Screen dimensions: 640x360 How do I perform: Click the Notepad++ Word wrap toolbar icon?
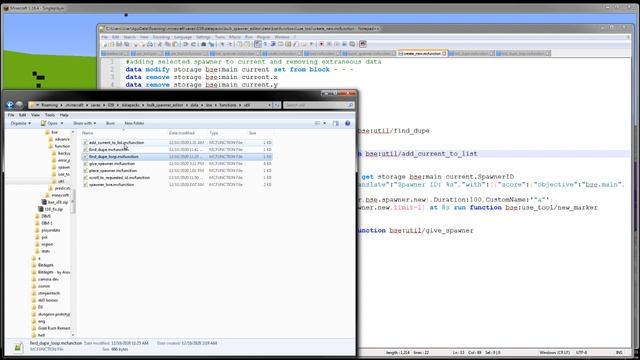258,44
